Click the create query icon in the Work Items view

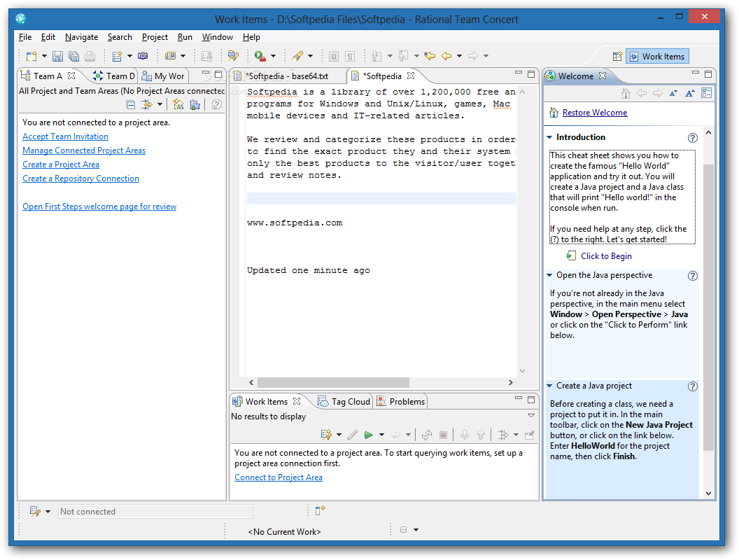tap(326, 435)
